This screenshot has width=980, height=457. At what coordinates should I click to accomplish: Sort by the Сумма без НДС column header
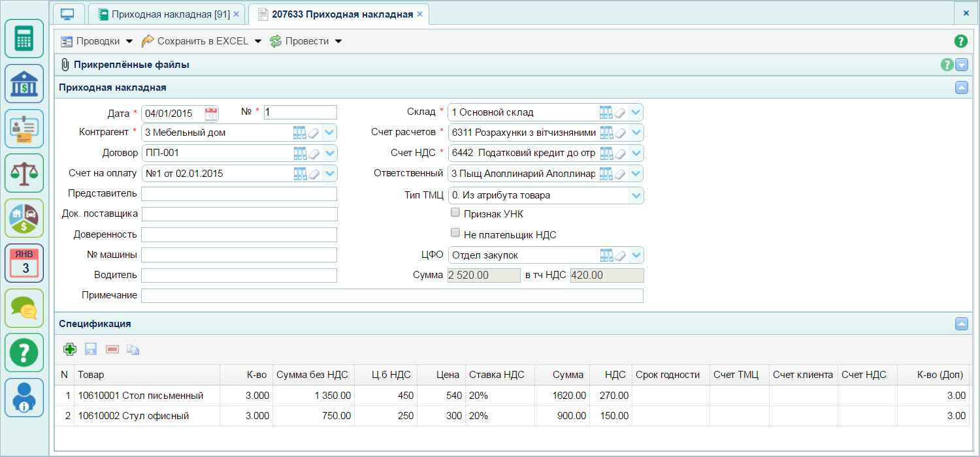click(x=314, y=375)
